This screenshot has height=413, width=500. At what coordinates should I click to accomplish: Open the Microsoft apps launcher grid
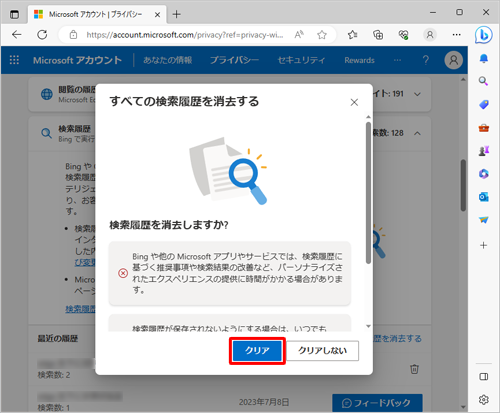click(x=14, y=60)
